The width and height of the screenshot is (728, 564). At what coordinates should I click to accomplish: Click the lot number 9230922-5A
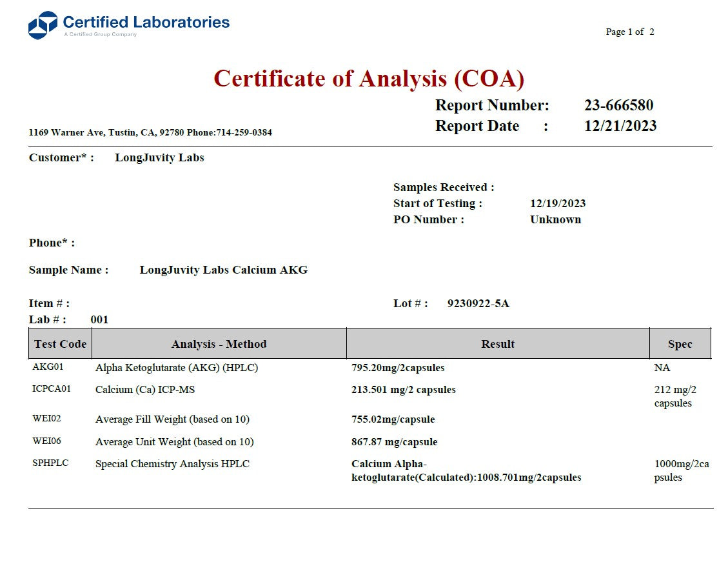tap(478, 303)
